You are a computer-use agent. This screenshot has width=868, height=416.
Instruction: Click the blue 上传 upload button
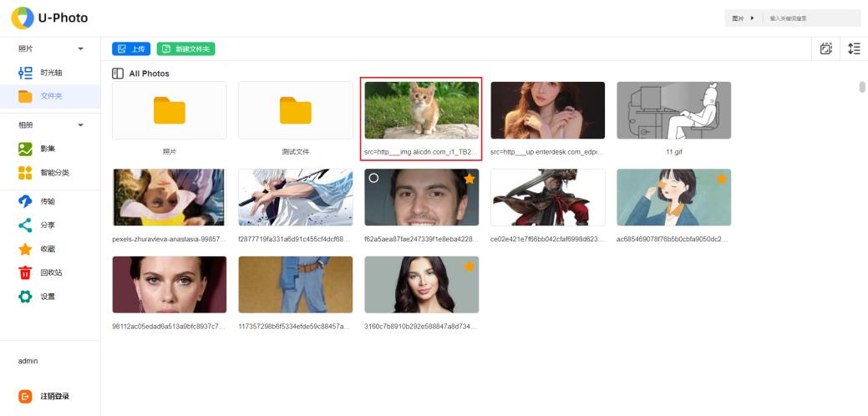pos(131,49)
